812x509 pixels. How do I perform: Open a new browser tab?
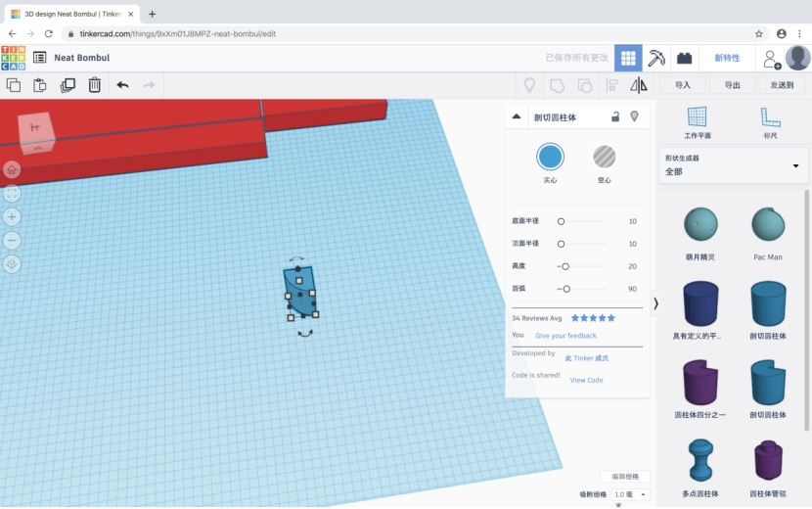tap(152, 14)
